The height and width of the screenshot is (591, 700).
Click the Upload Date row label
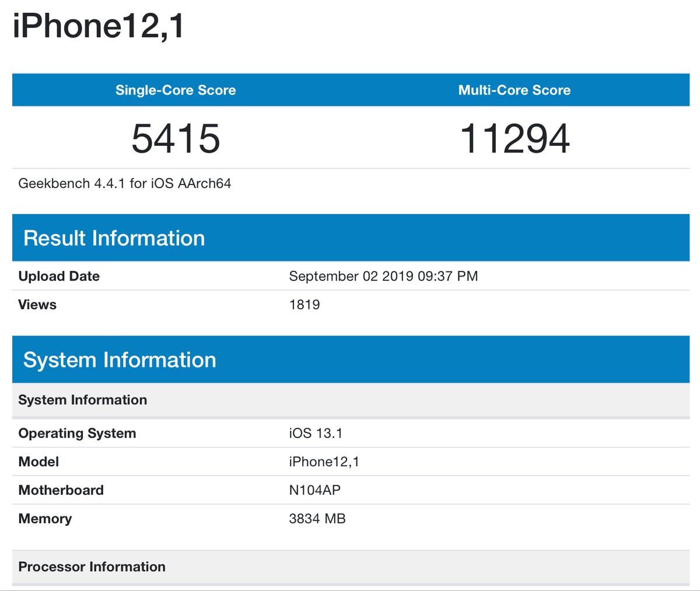(x=58, y=276)
